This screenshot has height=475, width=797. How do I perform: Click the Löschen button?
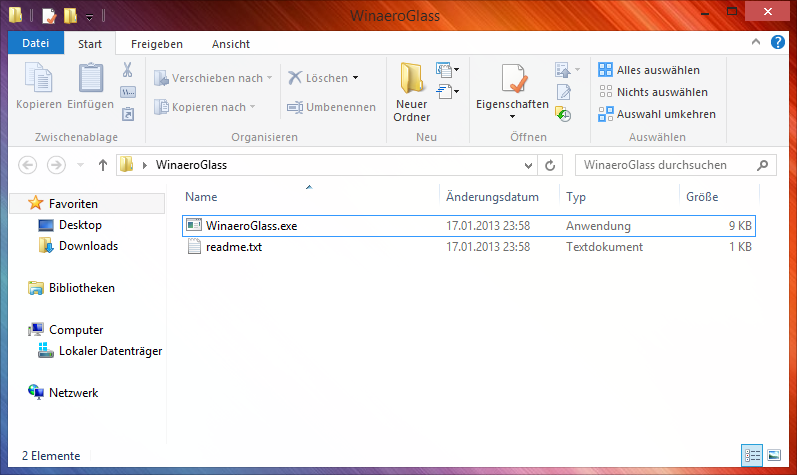pos(318,78)
